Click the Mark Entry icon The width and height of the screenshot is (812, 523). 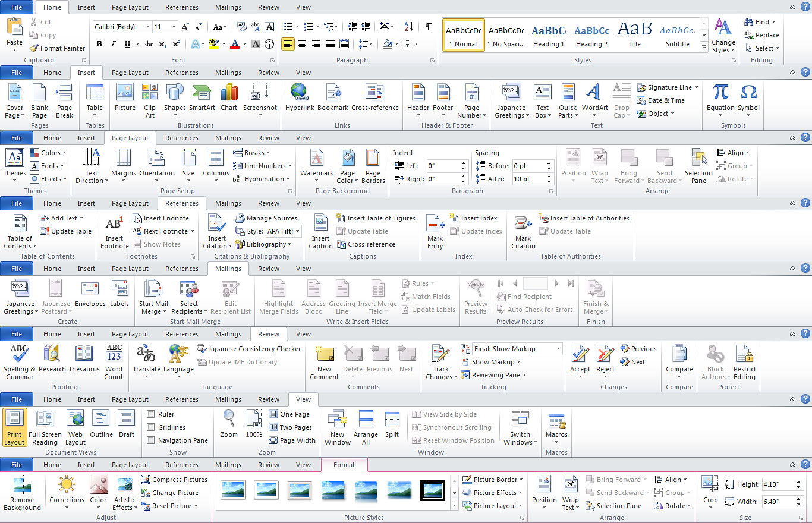[435, 224]
